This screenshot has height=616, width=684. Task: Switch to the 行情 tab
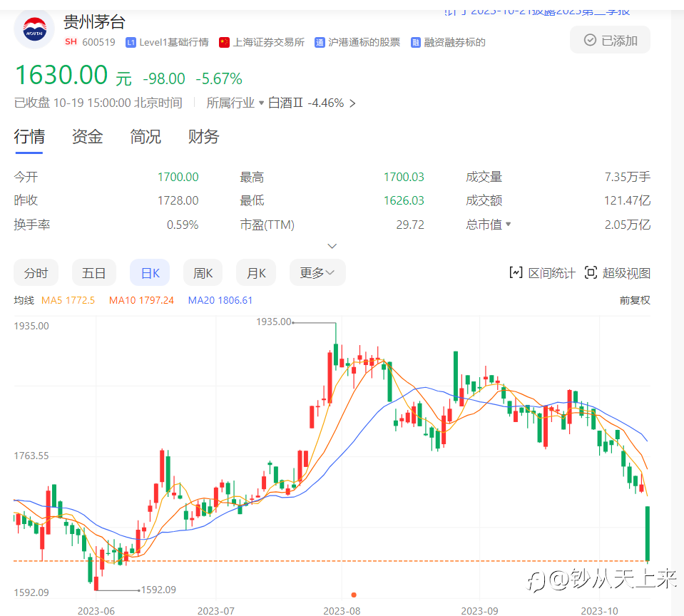tap(29, 137)
